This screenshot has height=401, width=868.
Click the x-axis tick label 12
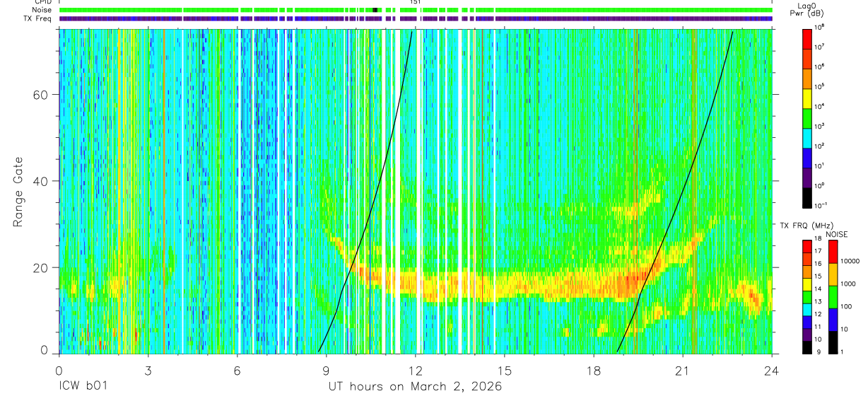pyautogui.click(x=415, y=371)
